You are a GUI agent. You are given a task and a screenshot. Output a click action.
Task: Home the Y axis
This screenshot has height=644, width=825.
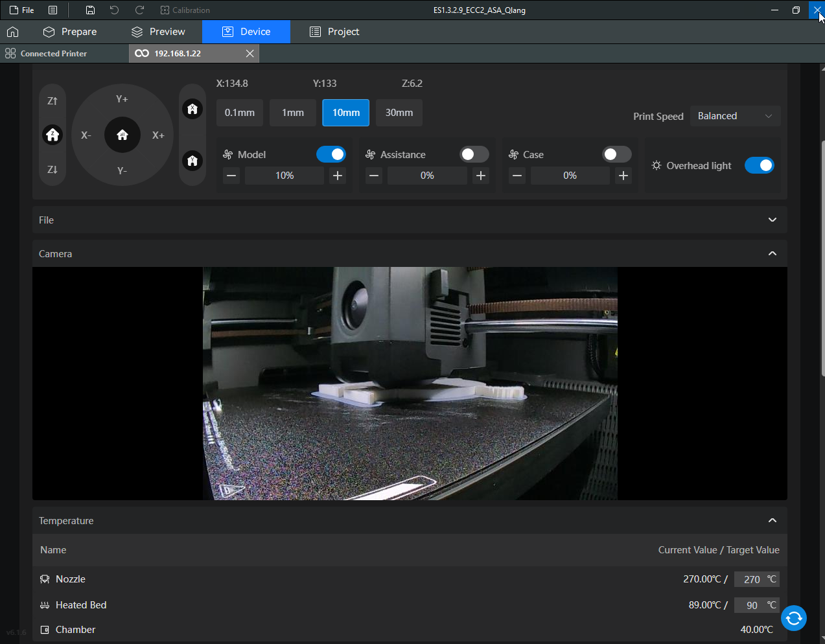click(192, 161)
